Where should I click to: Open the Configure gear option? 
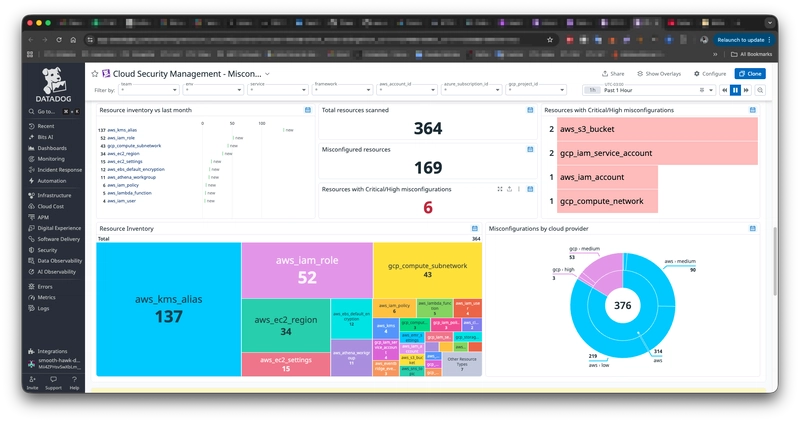click(x=710, y=74)
